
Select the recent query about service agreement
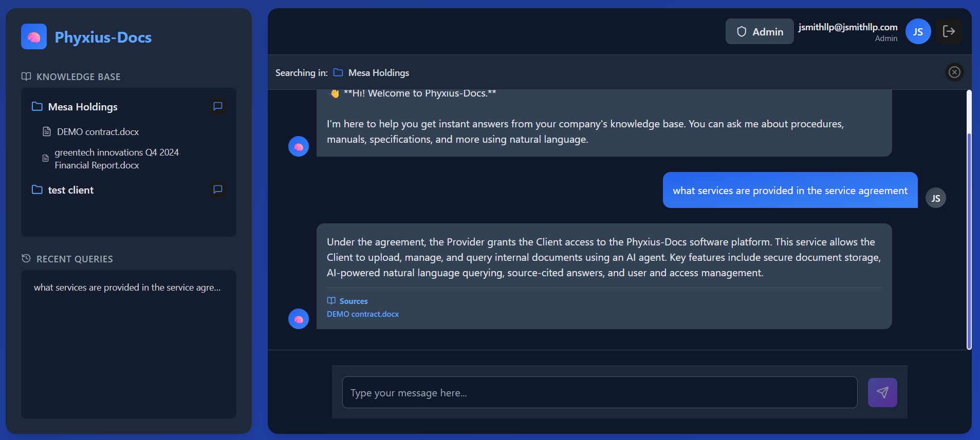click(127, 288)
